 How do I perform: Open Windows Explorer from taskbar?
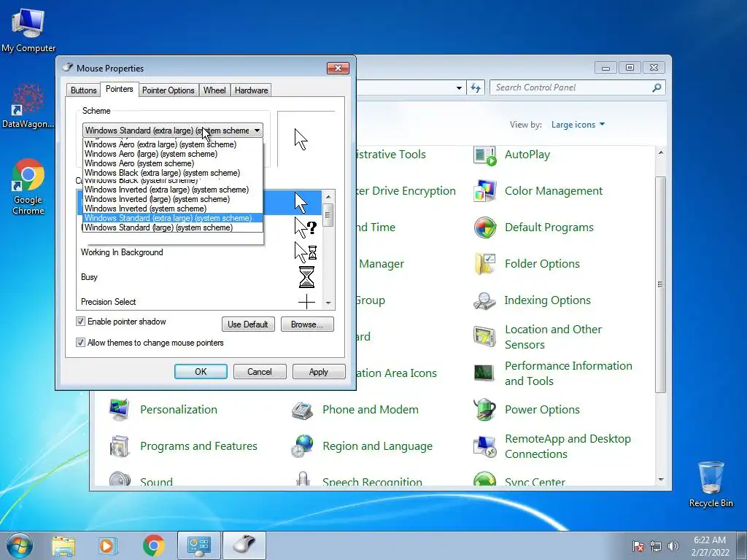click(63, 545)
